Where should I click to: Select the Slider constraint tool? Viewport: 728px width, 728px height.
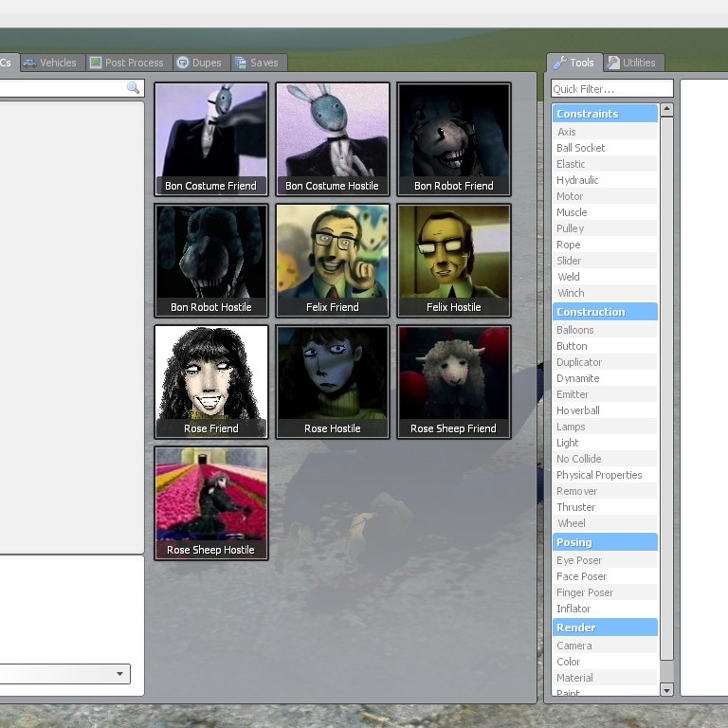click(605, 261)
